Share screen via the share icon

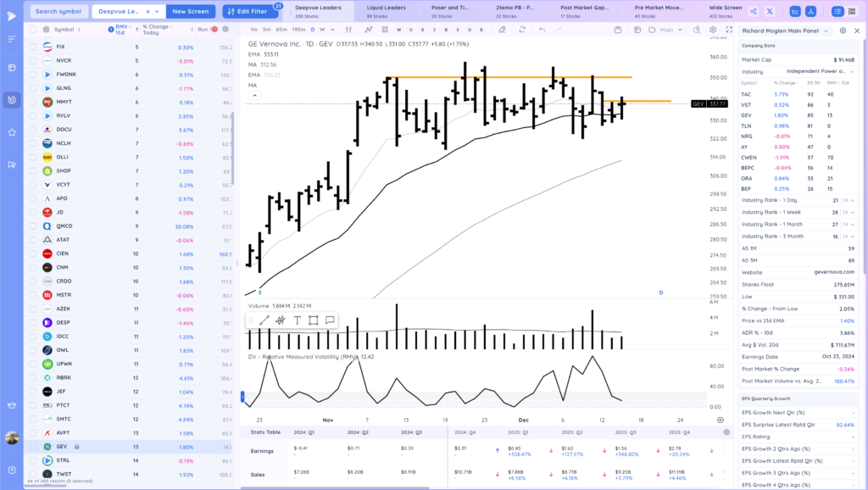(754, 11)
